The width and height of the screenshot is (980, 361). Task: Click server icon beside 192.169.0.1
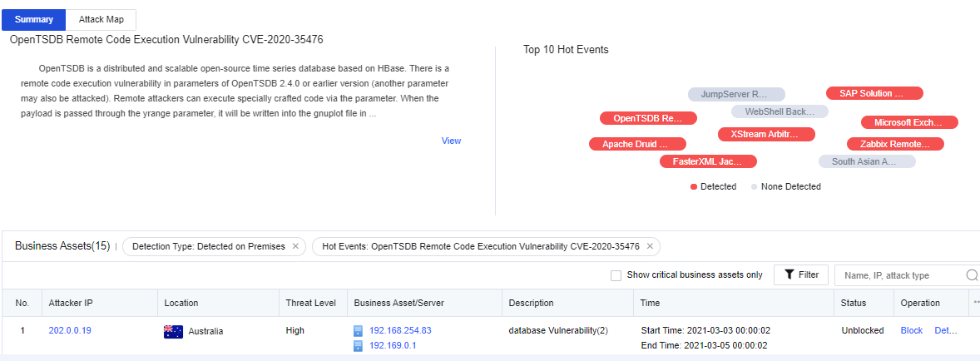tap(358, 346)
